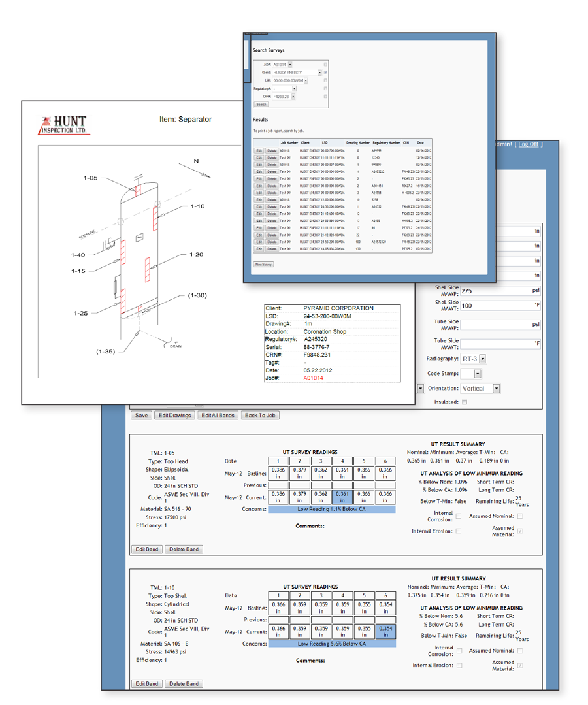
Task: Click the Edit All Bands button
Action: pyautogui.click(x=218, y=415)
